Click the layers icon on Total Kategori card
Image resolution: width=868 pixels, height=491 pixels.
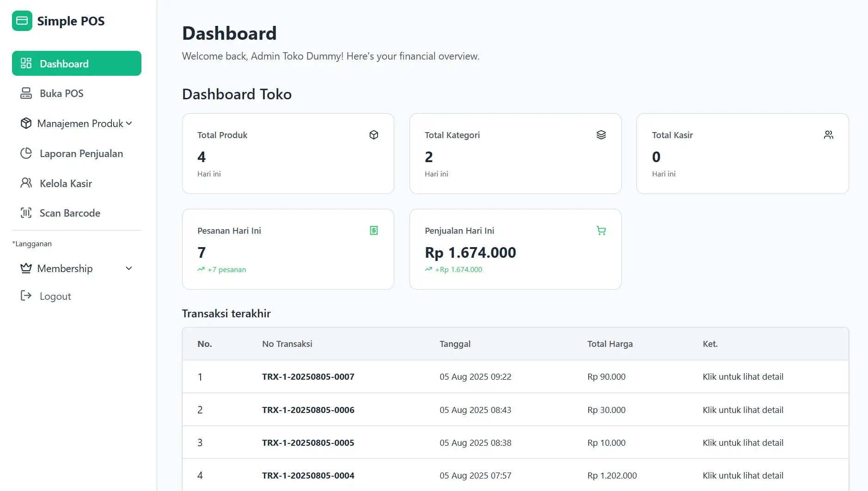pos(601,135)
